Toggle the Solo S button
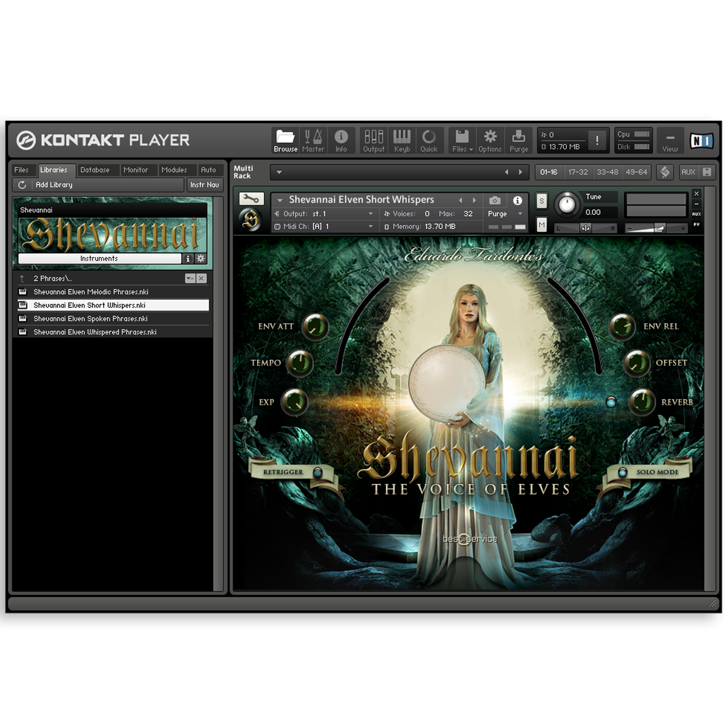 tap(541, 201)
